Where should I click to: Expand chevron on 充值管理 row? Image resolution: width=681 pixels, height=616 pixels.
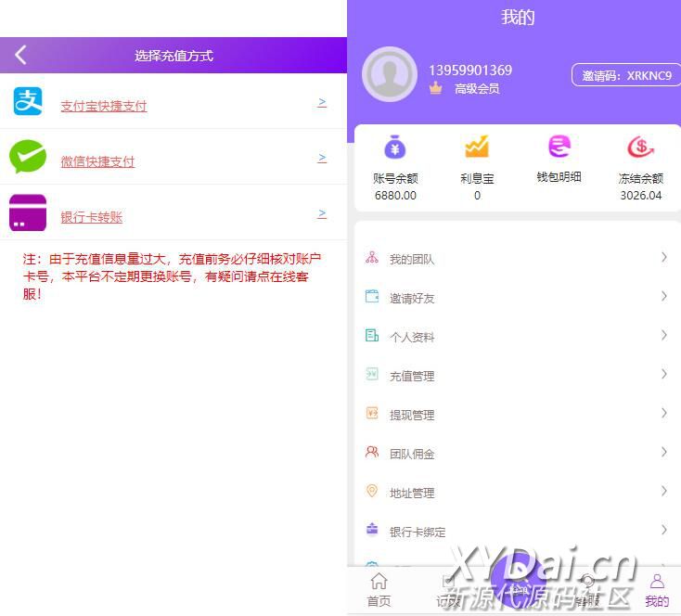[664, 374]
